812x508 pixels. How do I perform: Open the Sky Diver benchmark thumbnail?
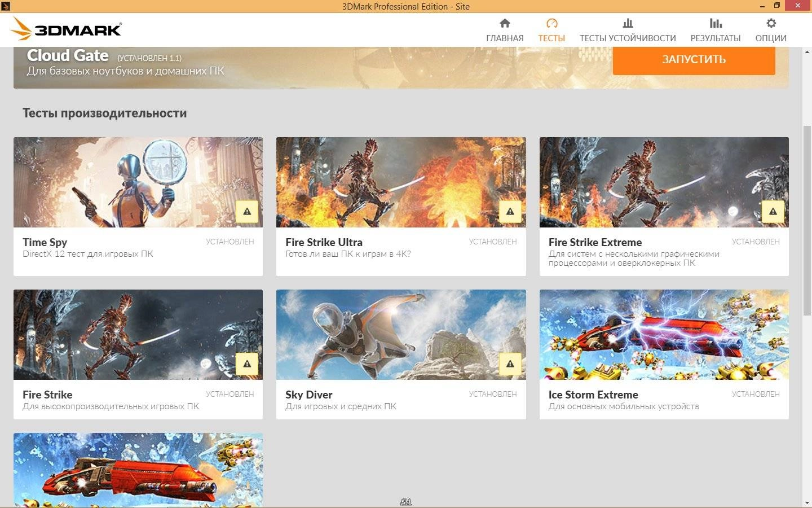pyautogui.click(x=401, y=335)
